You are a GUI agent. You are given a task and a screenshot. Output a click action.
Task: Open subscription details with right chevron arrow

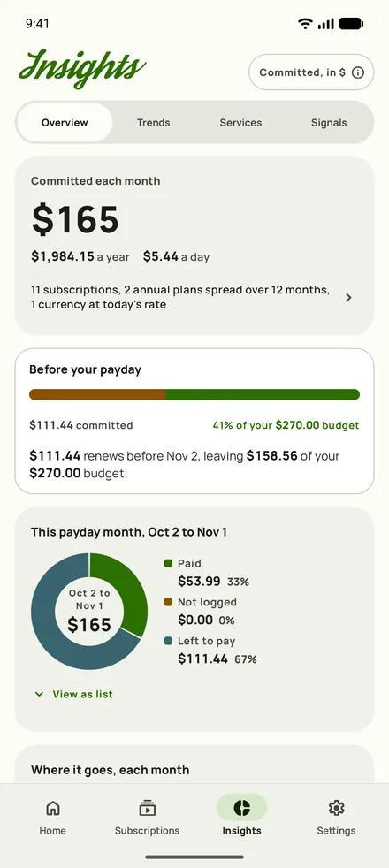348,298
